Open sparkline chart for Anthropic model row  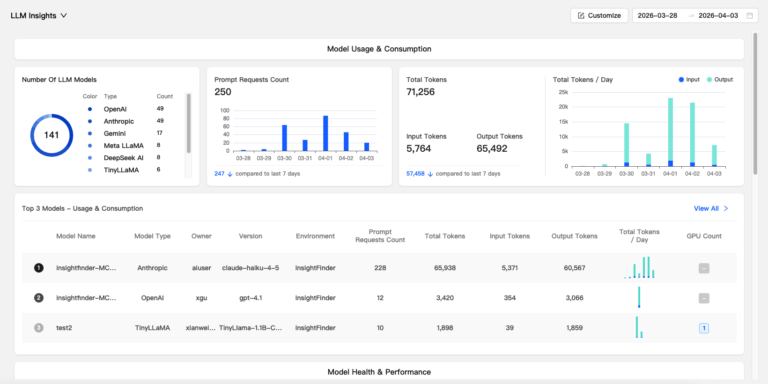[639, 267]
